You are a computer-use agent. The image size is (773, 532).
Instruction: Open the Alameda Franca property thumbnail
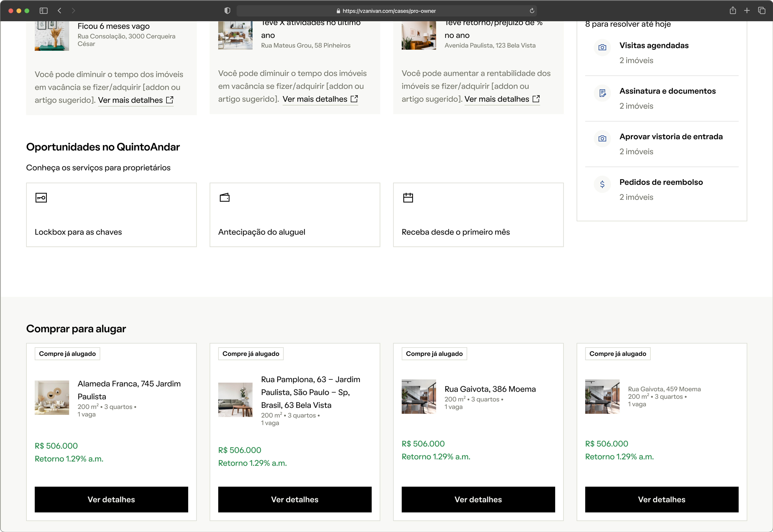[x=52, y=398]
